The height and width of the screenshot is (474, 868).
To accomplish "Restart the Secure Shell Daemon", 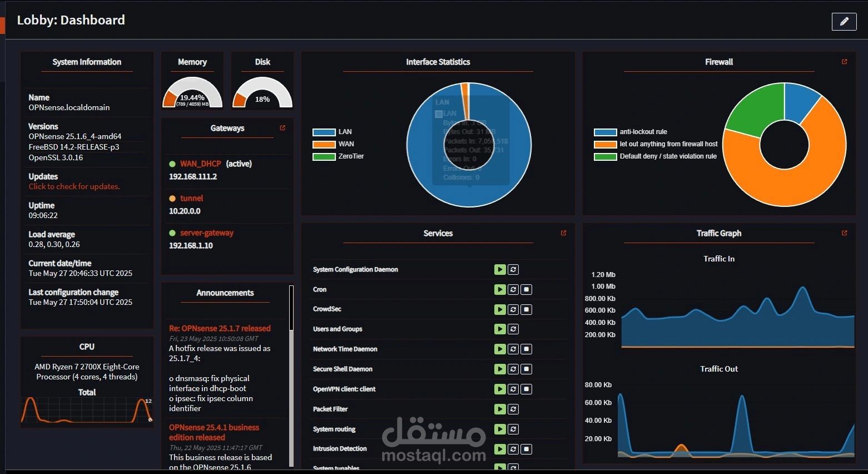I will click(x=513, y=369).
